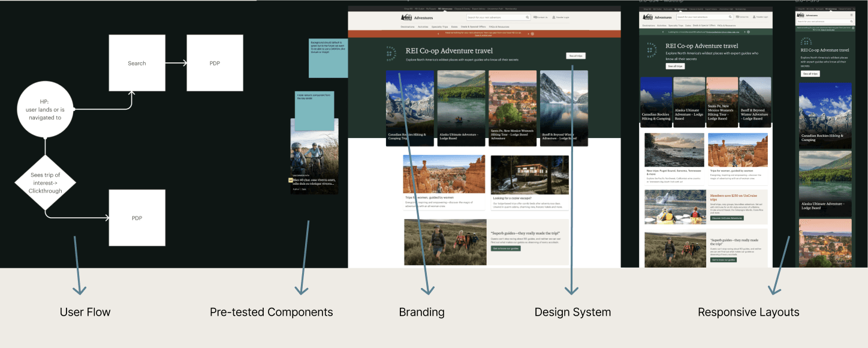Image resolution: width=868 pixels, height=348 pixels.
Task: Open Looking for a cozier escape card
Action: 530,182
